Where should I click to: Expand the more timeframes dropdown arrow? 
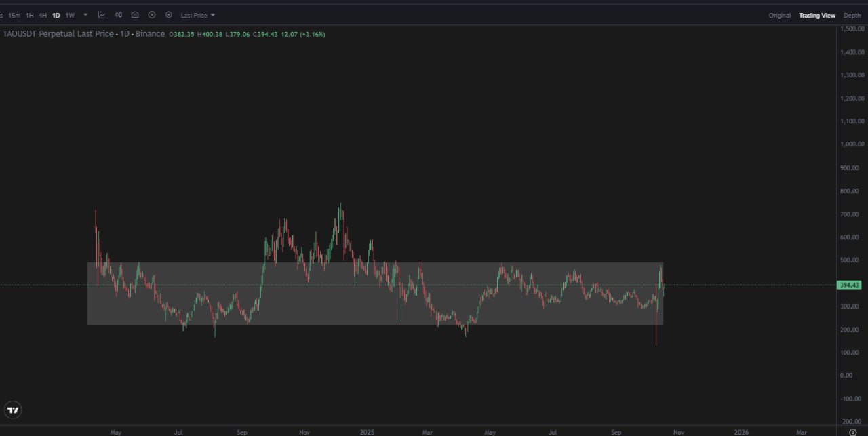pos(85,15)
